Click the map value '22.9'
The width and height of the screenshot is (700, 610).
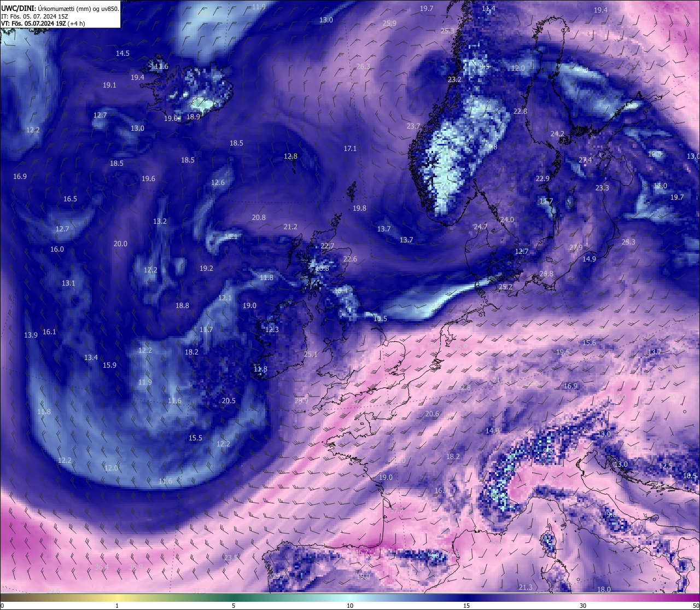[542, 179]
